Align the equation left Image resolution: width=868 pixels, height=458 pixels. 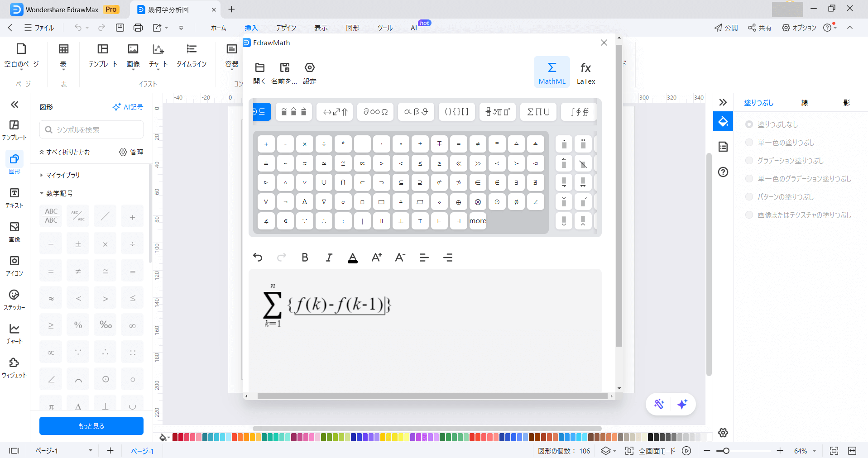tap(424, 258)
